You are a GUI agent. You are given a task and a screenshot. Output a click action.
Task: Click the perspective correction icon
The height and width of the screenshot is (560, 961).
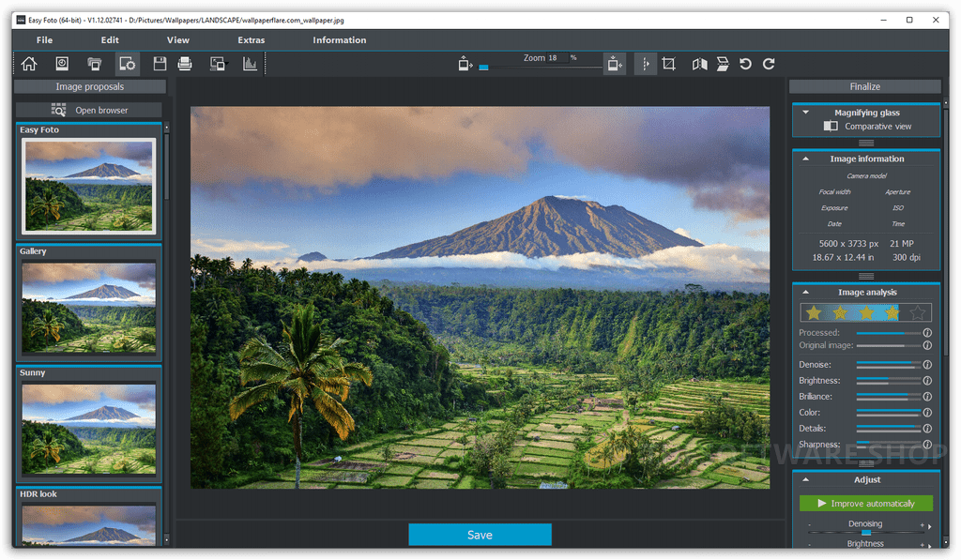tap(723, 64)
